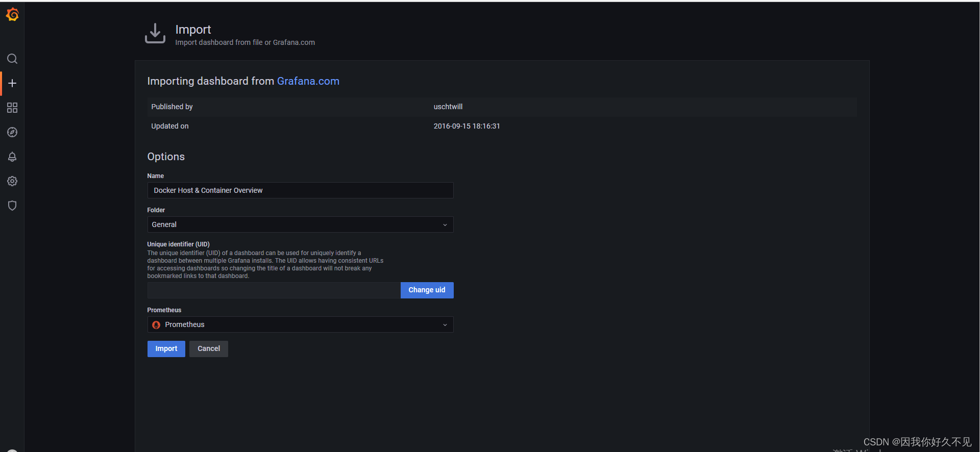The image size is (980, 452).
Task: Open the Grafana home logo
Action: pyautogui.click(x=12, y=15)
